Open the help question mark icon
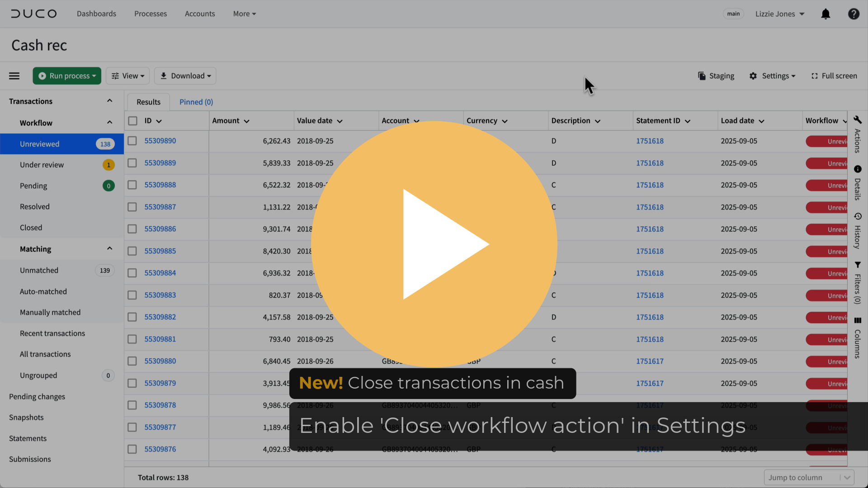The width and height of the screenshot is (868, 488). 854,14
